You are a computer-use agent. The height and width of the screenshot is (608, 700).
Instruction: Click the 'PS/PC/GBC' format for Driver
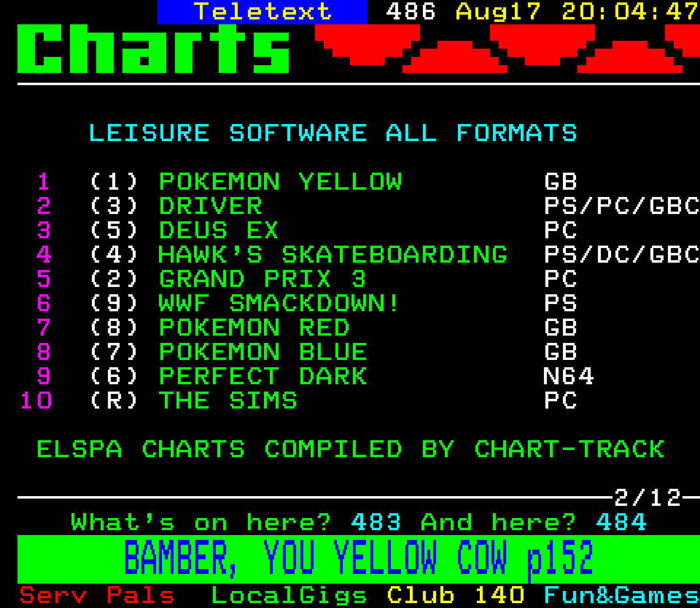[x=622, y=206]
